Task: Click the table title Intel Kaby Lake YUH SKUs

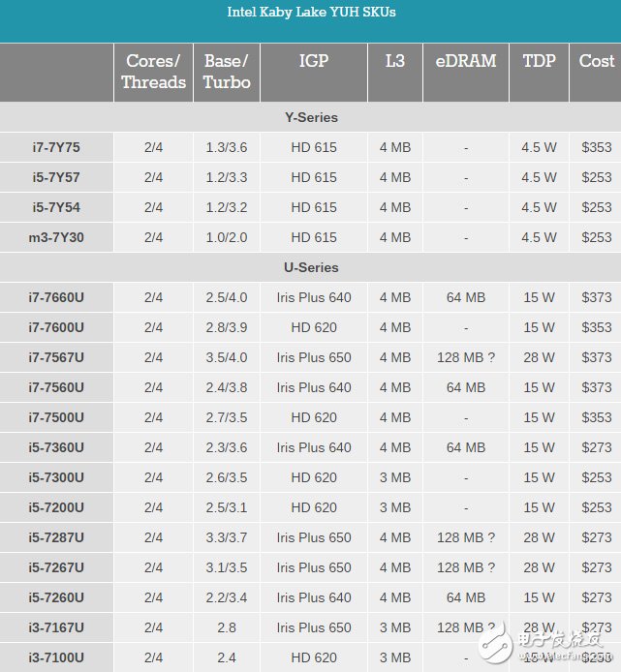Action: (x=311, y=13)
